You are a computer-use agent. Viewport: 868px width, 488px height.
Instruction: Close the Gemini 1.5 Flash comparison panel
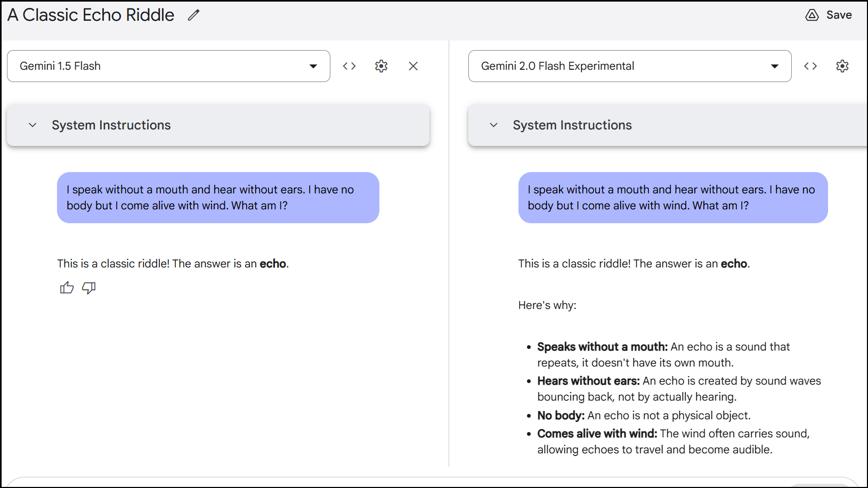click(x=413, y=66)
